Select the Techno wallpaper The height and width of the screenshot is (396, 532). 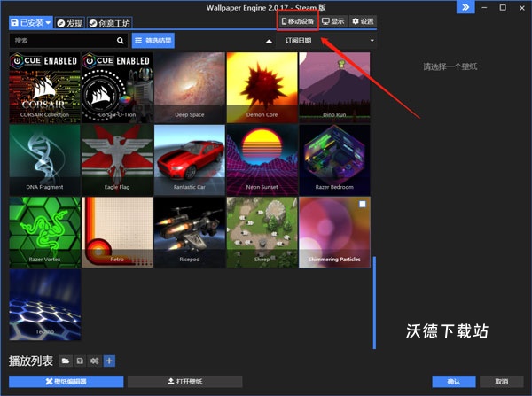point(45,305)
